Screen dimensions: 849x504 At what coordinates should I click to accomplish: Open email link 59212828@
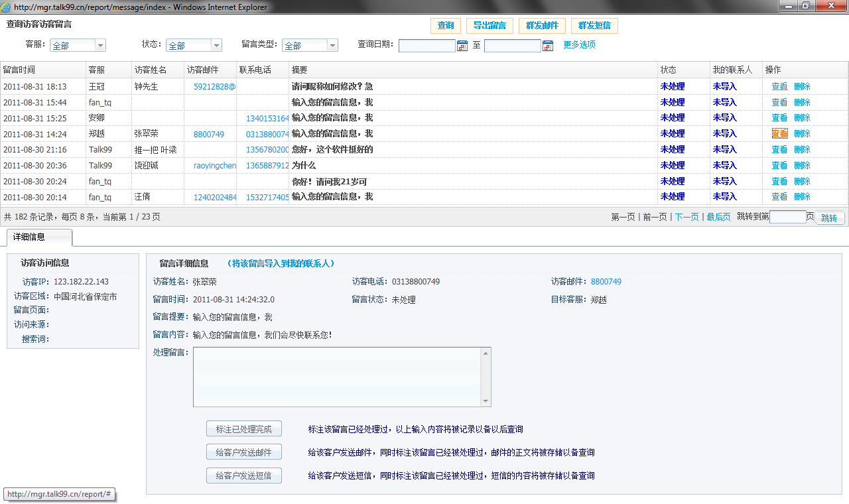tap(215, 86)
